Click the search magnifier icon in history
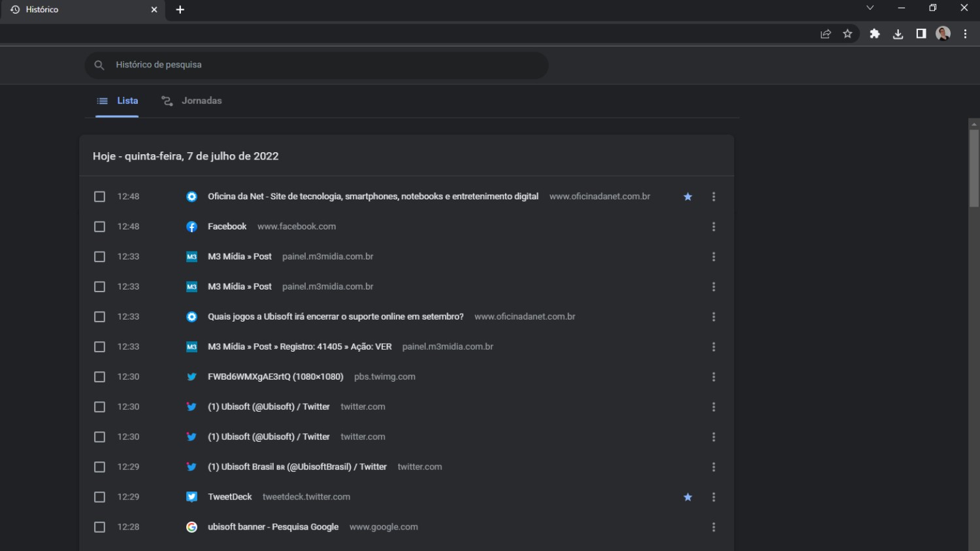Viewport: 980px width, 551px height. (x=99, y=65)
